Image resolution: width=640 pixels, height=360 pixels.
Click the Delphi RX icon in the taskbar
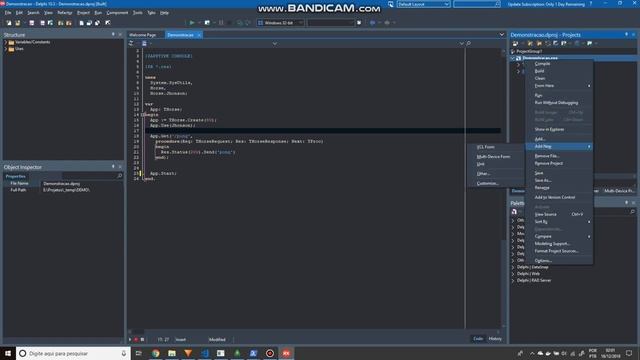286,353
